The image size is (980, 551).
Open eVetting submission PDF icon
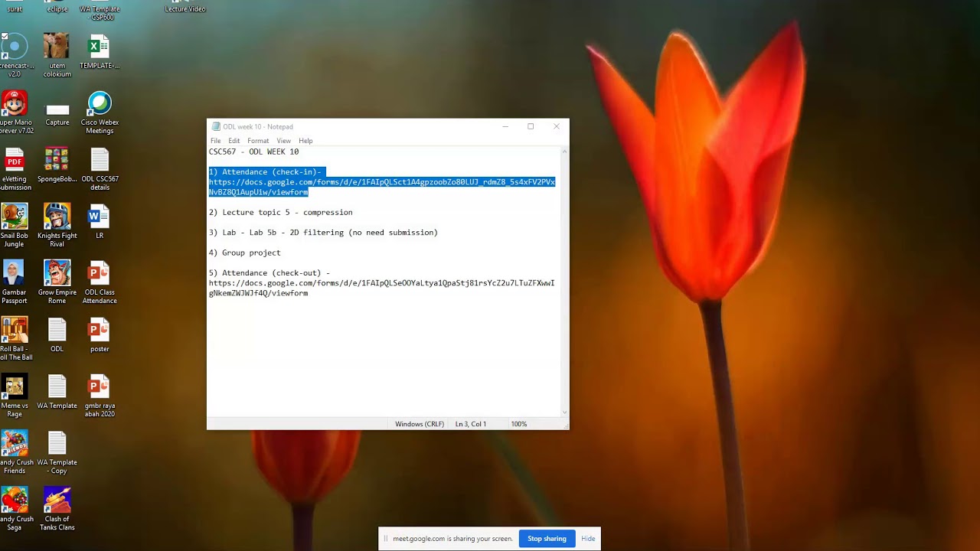[15, 169]
